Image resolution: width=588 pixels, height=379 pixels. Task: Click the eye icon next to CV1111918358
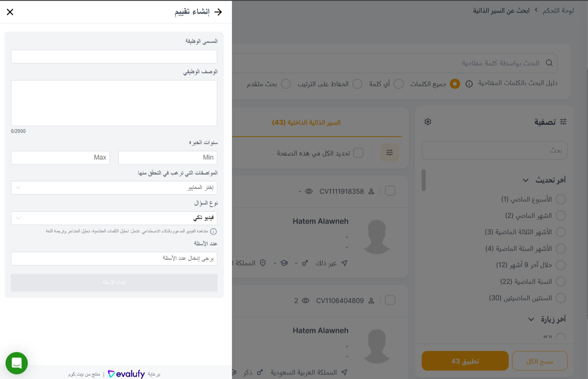[309, 191]
